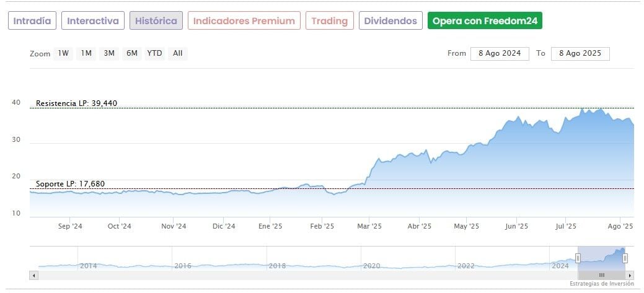This screenshot has width=644, height=293.
Task: Open the Interactiva tab
Action: tap(93, 21)
